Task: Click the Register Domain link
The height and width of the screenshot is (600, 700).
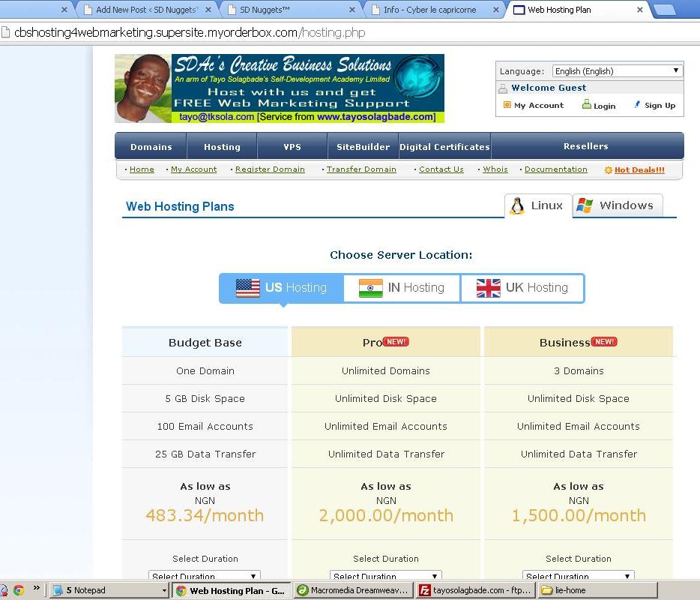Action: click(x=270, y=169)
